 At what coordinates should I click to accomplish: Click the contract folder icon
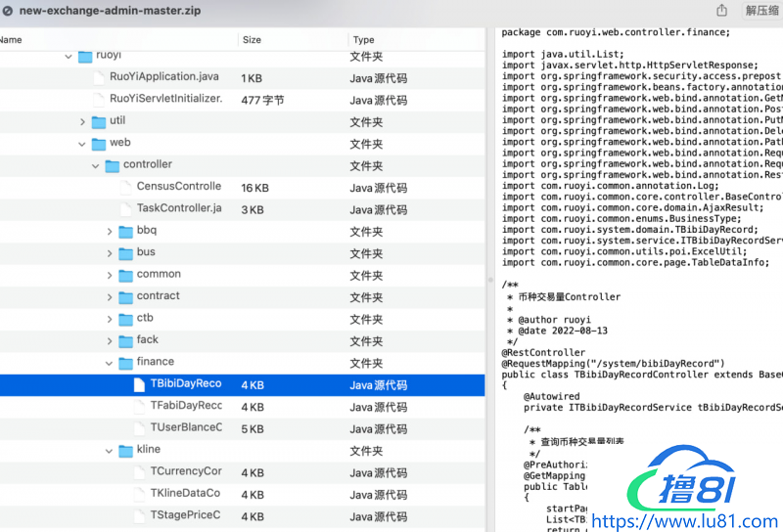point(125,296)
